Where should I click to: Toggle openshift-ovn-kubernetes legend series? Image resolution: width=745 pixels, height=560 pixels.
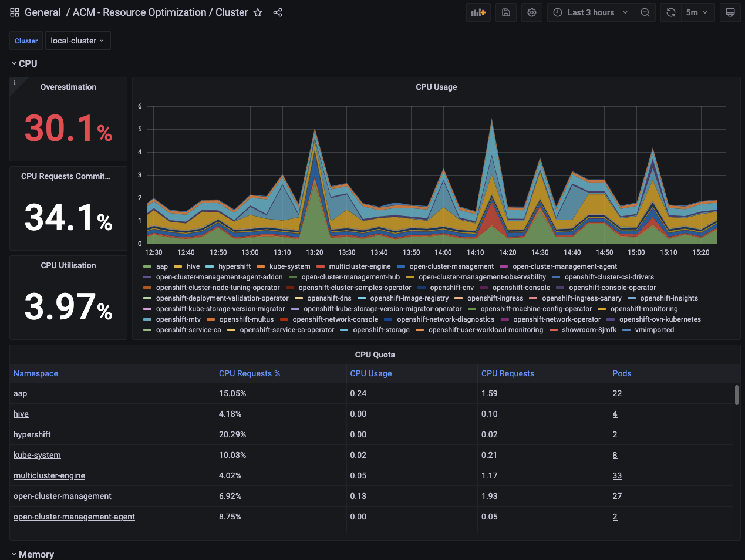[660, 319]
